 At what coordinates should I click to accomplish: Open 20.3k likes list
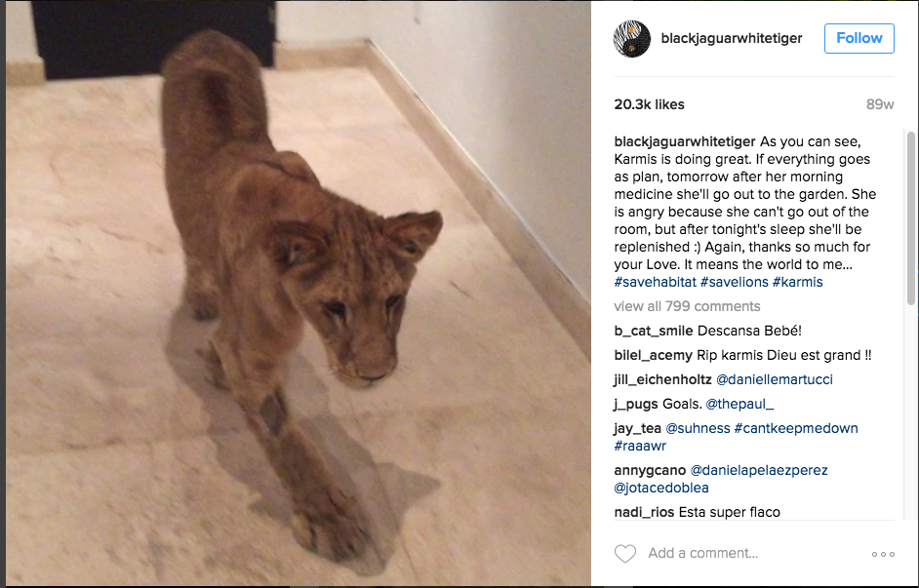pos(649,104)
